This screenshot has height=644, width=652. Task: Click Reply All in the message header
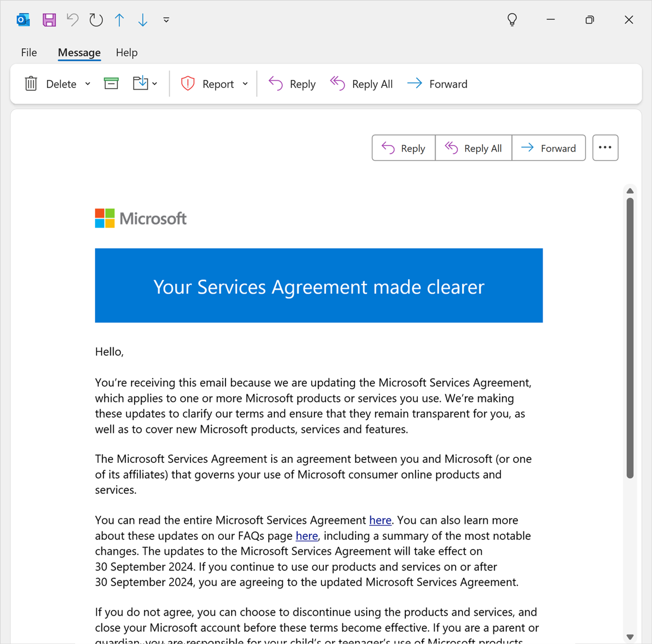coord(473,148)
